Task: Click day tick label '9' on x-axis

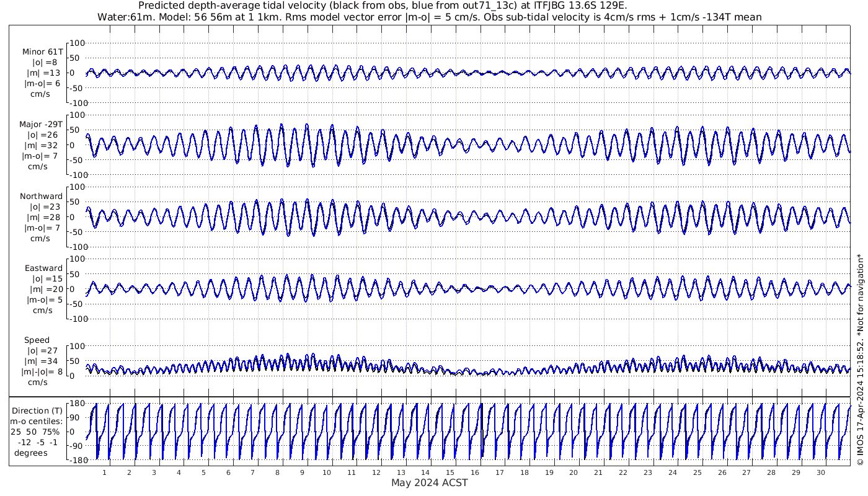Action: tap(302, 472)
